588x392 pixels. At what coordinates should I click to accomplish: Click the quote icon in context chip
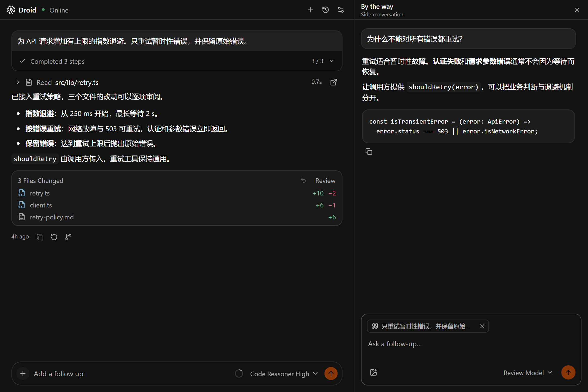point(375,326)
